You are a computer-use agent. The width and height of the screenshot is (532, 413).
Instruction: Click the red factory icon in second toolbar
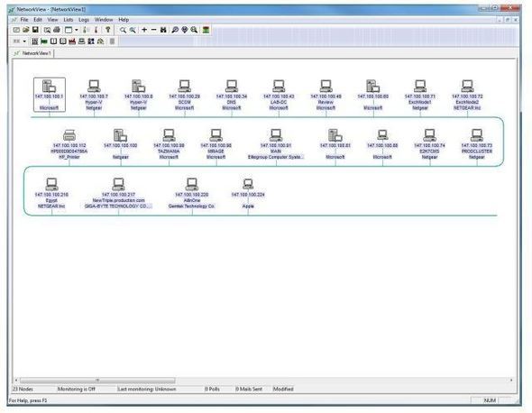(x=72, y=41)
